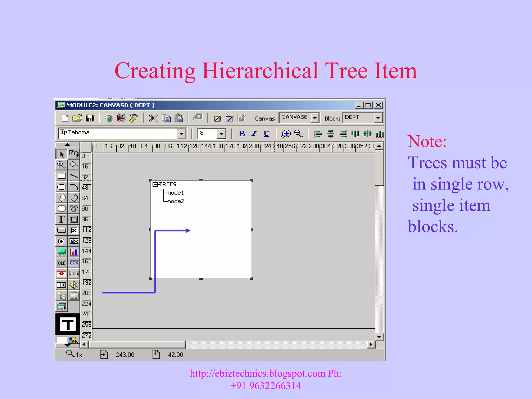Toggle Underline formatting

266,134
